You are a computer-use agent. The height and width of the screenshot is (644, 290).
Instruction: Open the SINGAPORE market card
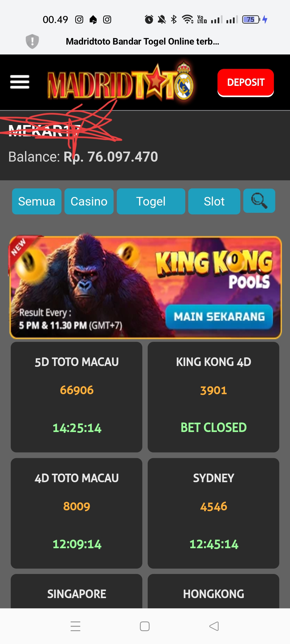pyautogui.click(x=77, y=591)
